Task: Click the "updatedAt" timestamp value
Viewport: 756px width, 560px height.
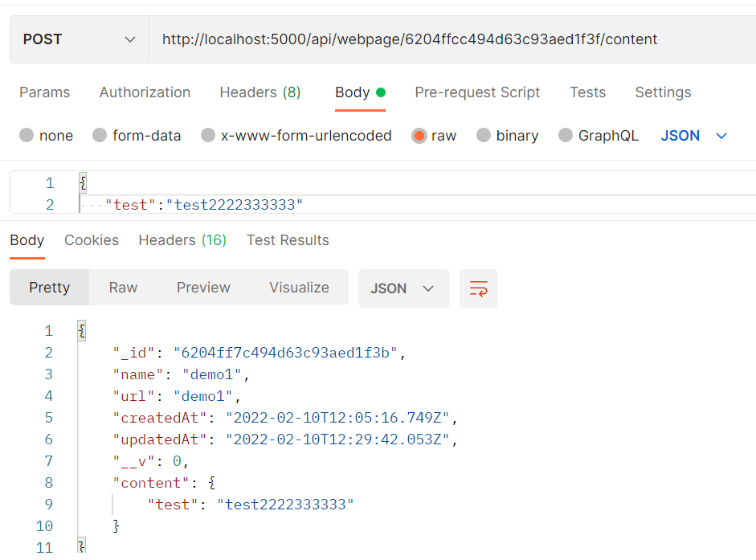Action: coord(337,439)
